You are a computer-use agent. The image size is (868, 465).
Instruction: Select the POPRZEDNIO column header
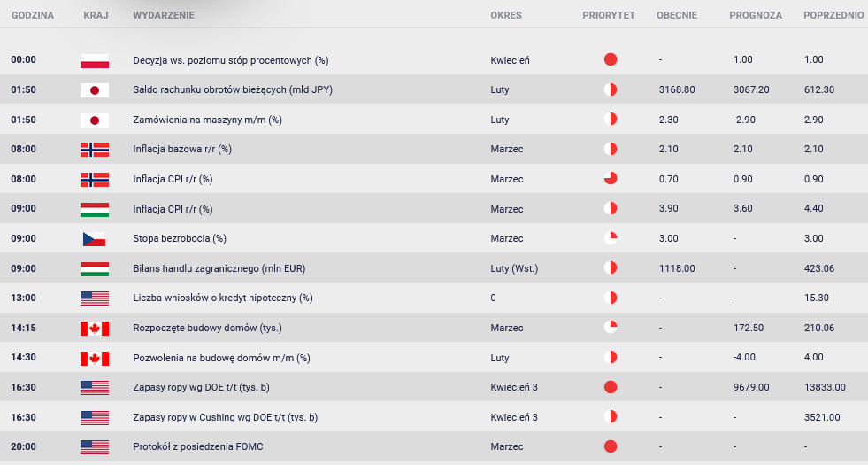pos(833,16)
